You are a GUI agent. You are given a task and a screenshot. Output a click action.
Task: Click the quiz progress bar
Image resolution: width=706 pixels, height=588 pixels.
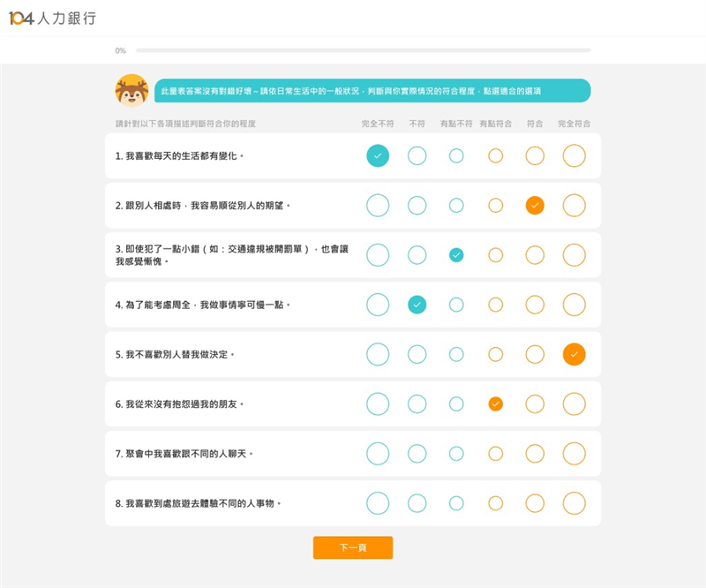(x=363, y=50)
